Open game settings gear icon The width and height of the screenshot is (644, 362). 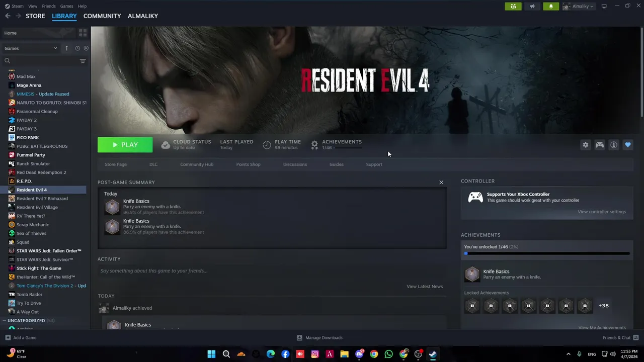point(585,145)
